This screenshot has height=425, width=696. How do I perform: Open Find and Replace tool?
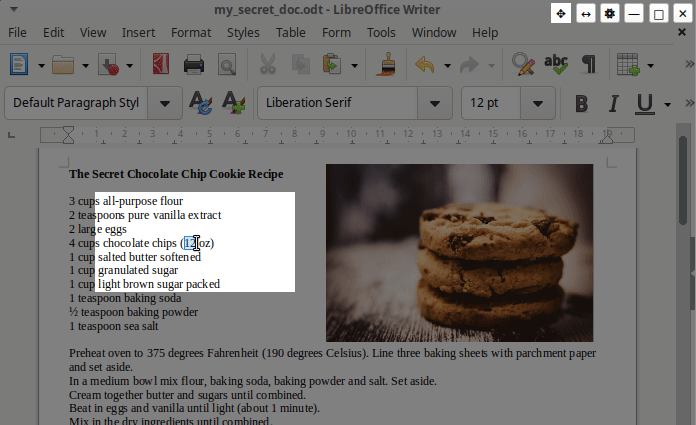click(x=522, y=66)
